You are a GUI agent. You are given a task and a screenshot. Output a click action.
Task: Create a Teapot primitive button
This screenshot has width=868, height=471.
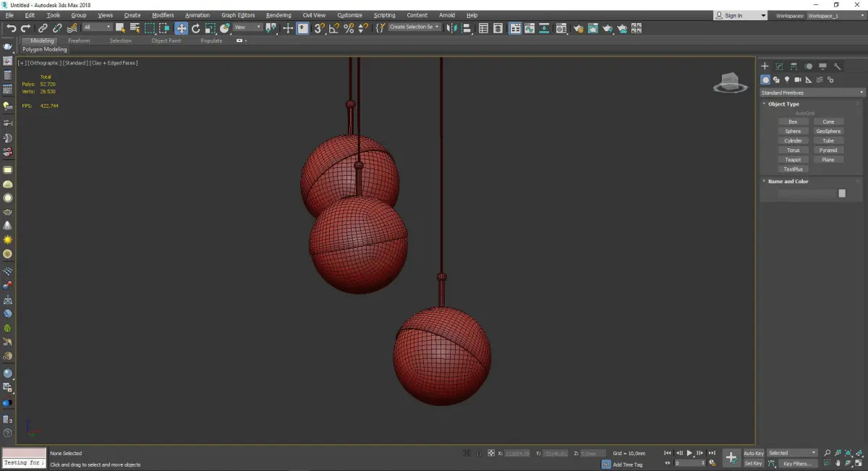pos(793,160)
